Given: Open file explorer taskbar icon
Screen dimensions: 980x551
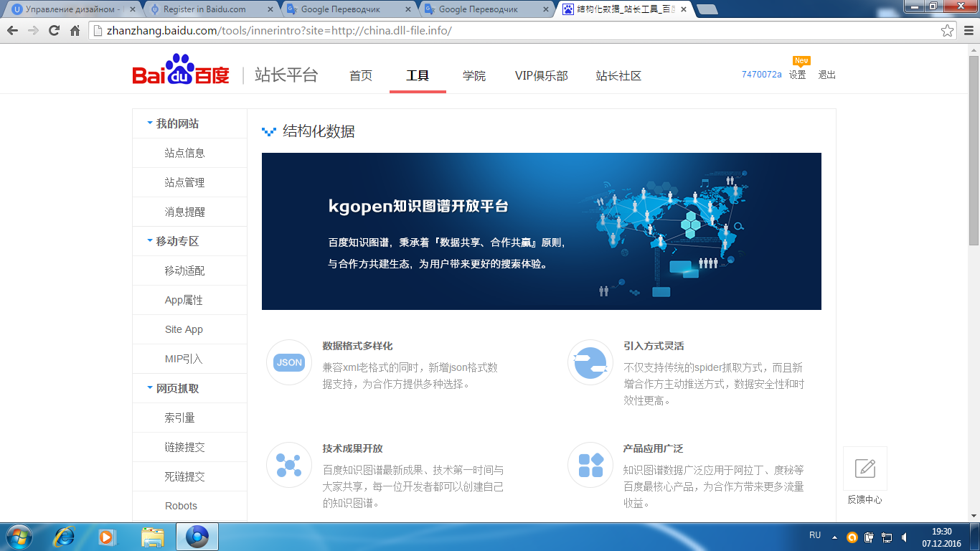Looking at the screenshot, I should click(x=153, y=537).
